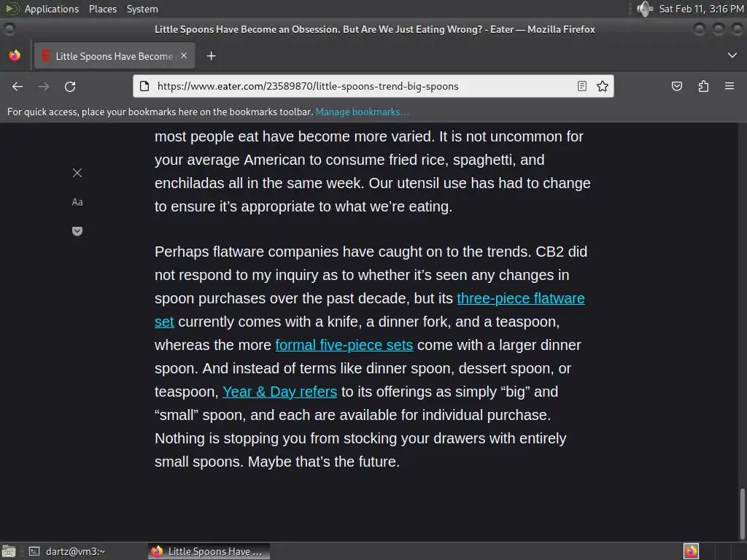The image size is (747, 560).
Task: Click the link text 'set' before currently
Action: (164, 322)
